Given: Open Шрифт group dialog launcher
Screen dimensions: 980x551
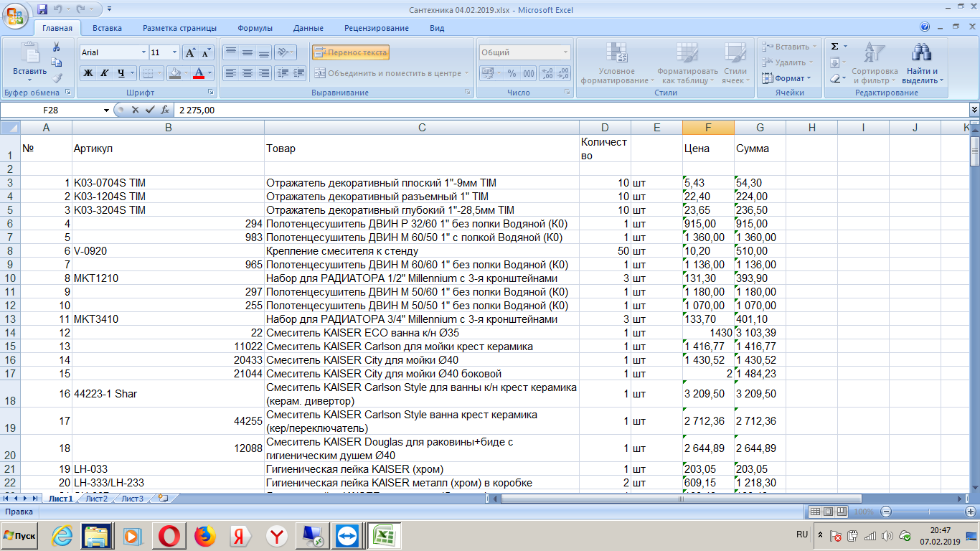Looking at the screenshot, I should tap(212, 93).
